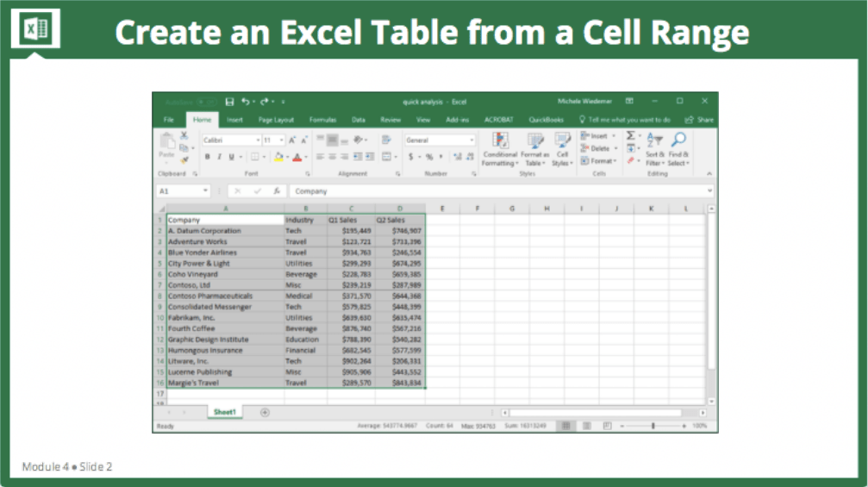This screenshot has width=868, height=487.
Task: Click the horizontal scrollbar right arrow
Action: click(x=703, y=413)
